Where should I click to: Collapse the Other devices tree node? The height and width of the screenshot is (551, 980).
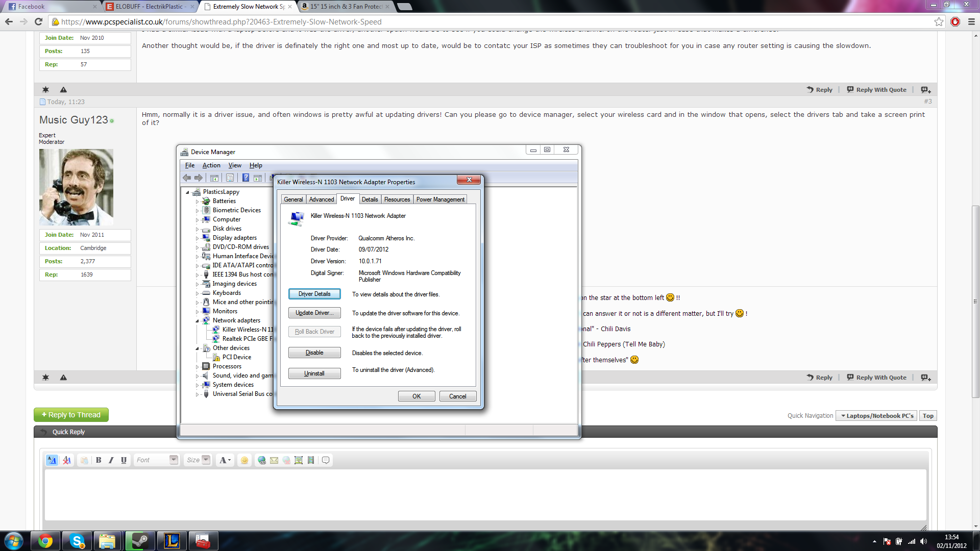tap(197, 348)
